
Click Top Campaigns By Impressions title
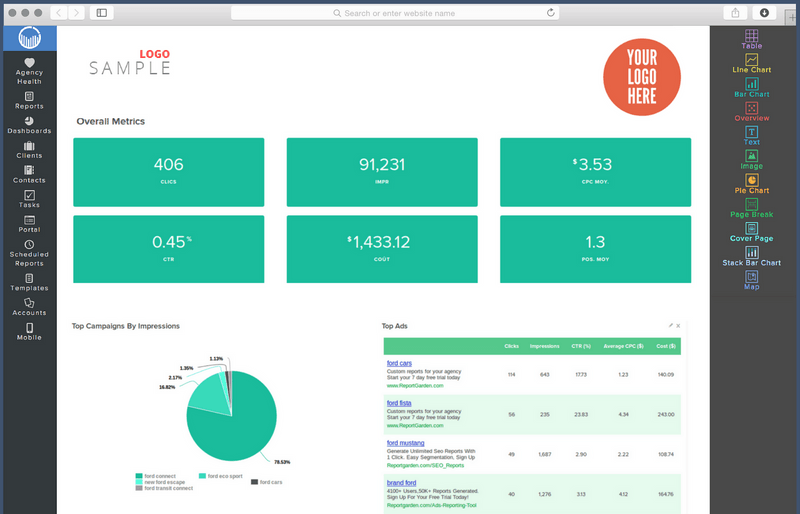(x=126, y=326)
